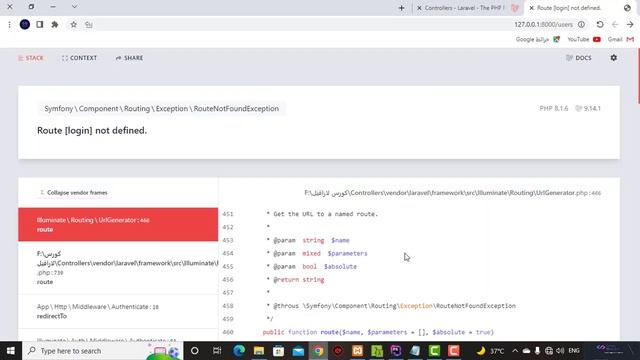This screenshot has width=640, height=360.
Task: Open the Mail app from the taskbar
Action: point(298,351)
